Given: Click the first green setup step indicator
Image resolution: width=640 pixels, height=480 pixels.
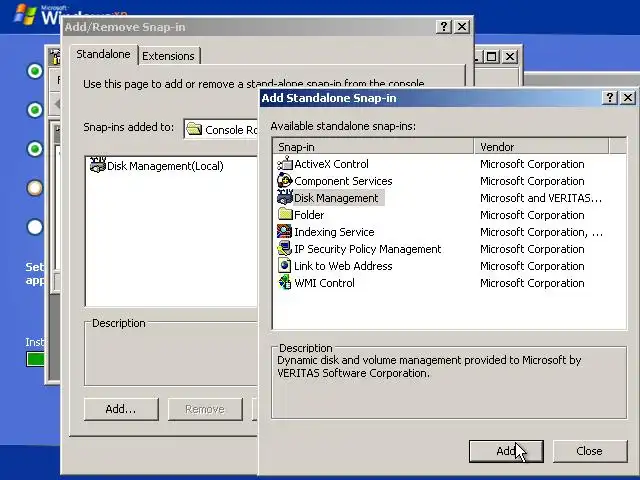Looking at the screenshot, I should (x=35, y=71).
